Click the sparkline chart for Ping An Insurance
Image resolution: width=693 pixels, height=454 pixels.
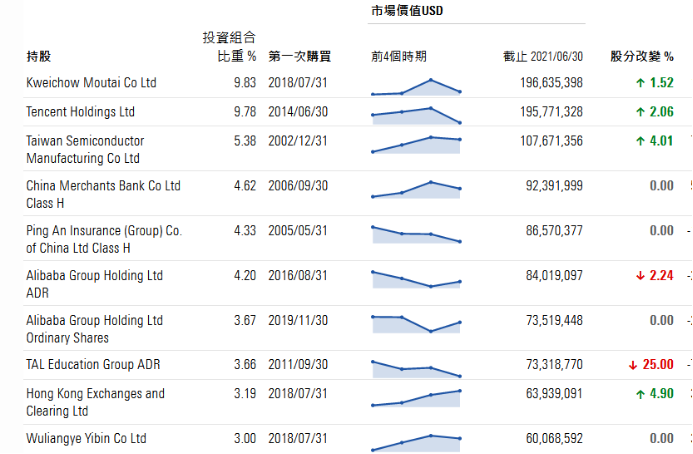pyautogui.click(x=416, y=234)
